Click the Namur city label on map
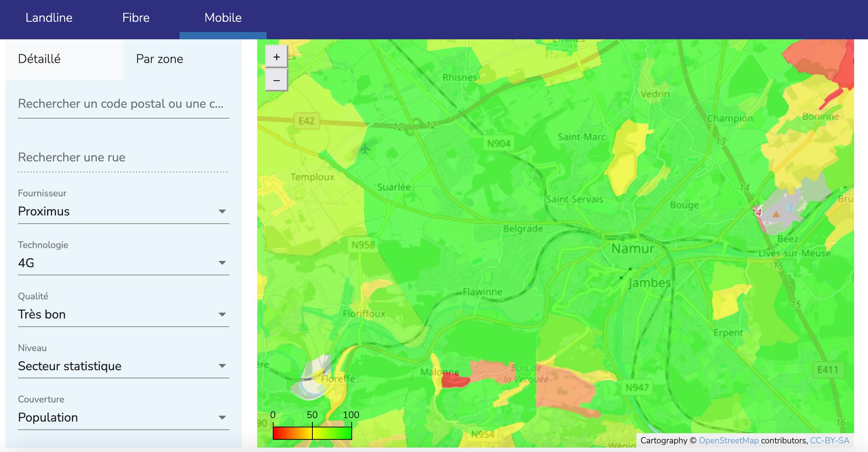The image size is (868, 452). [632, 249]
